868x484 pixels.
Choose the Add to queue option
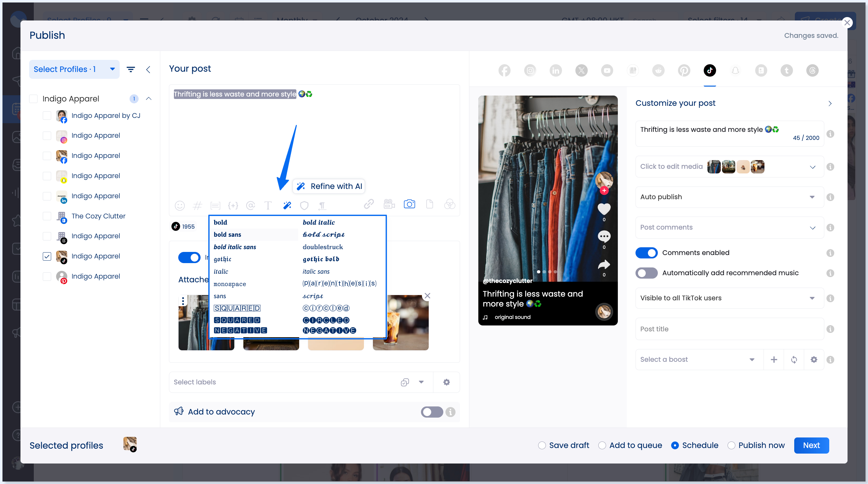tap(602, 446)
